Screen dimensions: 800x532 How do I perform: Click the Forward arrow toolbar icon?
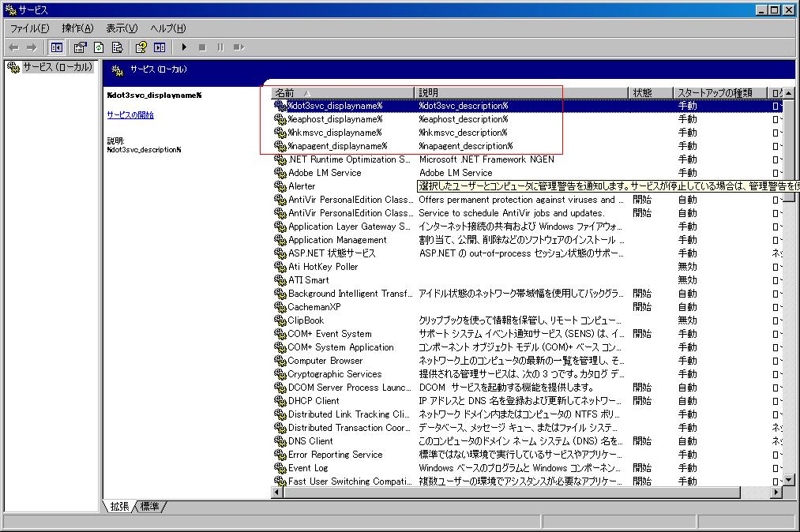pyautogui.click(x=32, y=47)
